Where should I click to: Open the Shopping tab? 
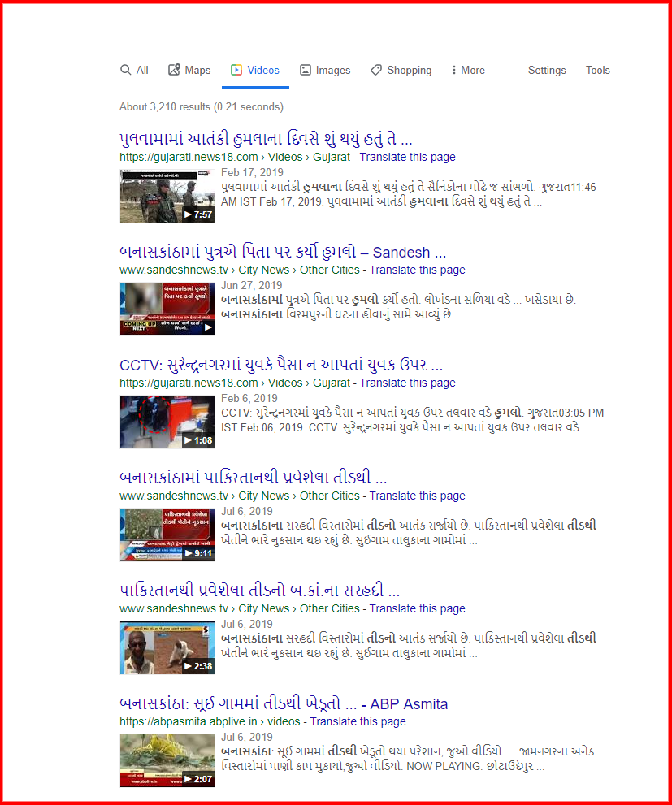tap(401, 71)
